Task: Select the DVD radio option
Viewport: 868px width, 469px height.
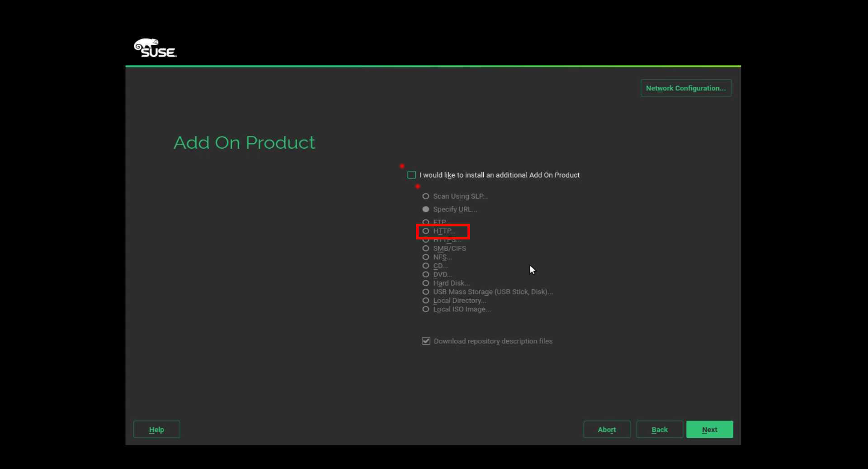Action: (x=425, y=274)
